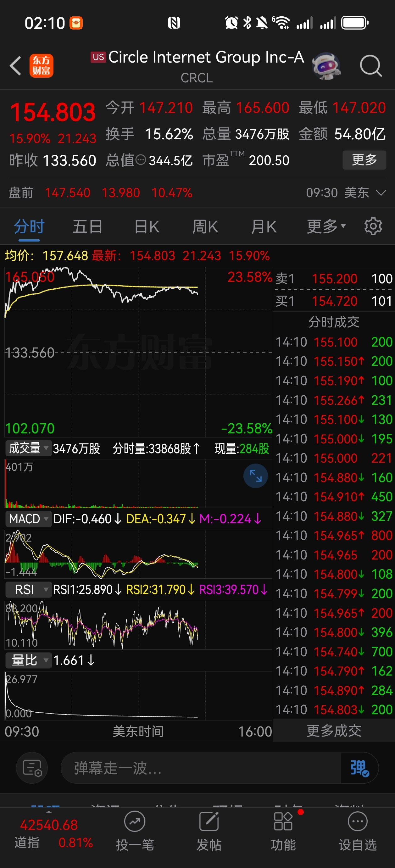The width and height of the screenshot is (395, 868).
Task: Open the robot assistant avatar
Action: click(x=325, y=66)
